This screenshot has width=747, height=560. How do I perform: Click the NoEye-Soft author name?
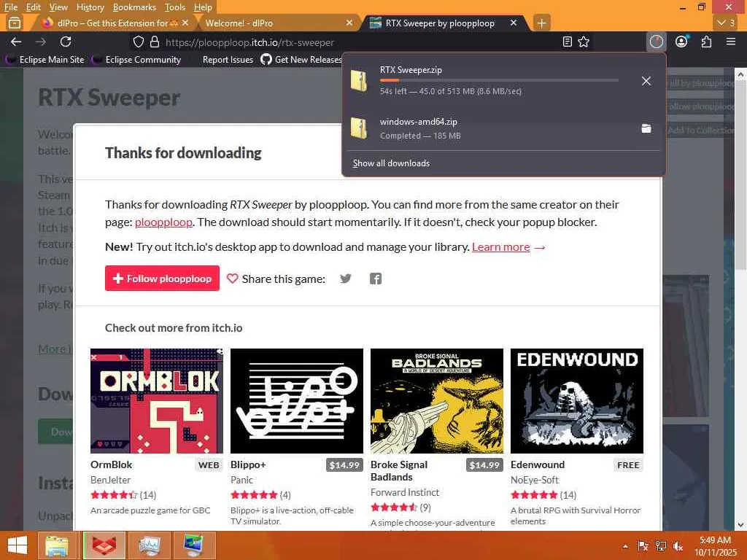point(535,480)
